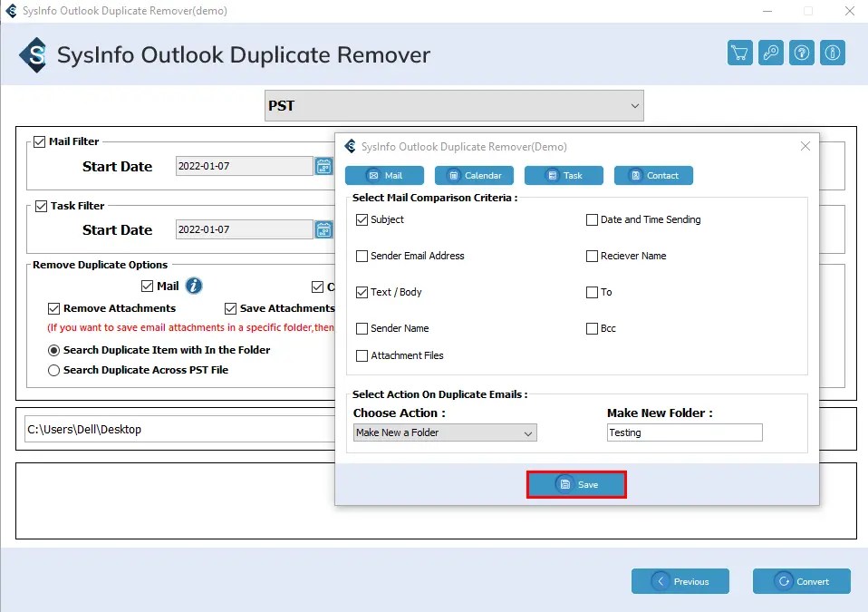Switch to the Contact tab
This screenshot has width=868, height=612.
653,175
